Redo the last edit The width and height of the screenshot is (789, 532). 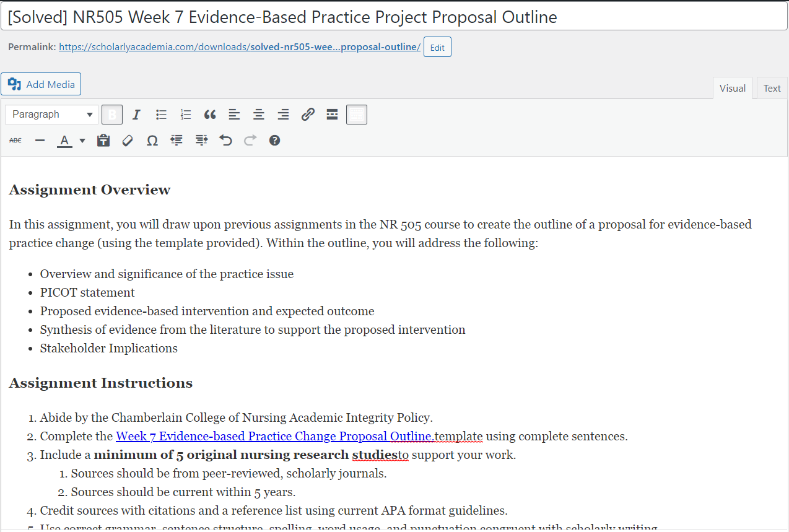pyautogui.click(x=250, y=141)
